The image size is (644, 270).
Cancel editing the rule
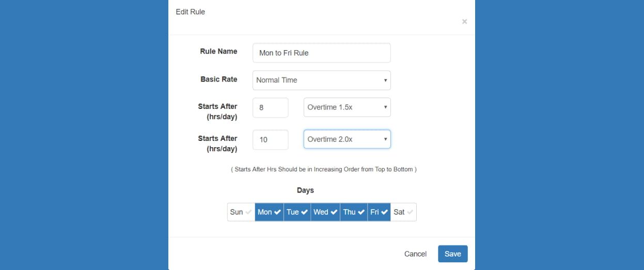click(415, 254)
